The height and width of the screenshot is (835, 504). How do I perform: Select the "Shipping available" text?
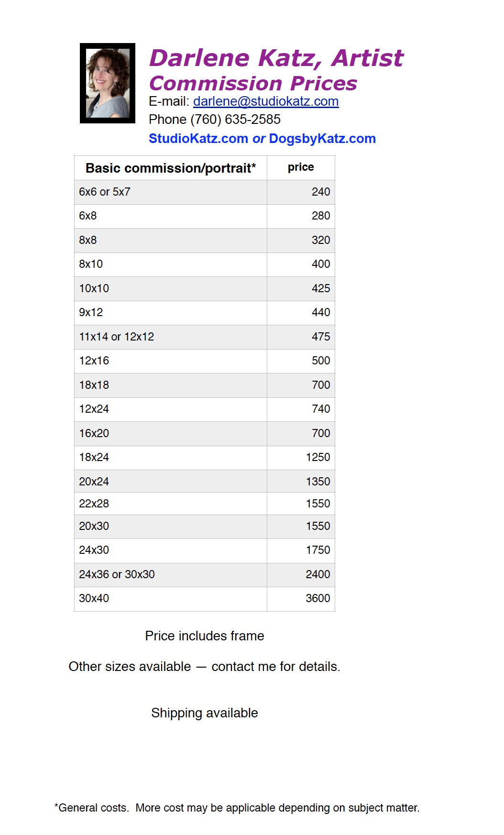click(x=205, y=713)
